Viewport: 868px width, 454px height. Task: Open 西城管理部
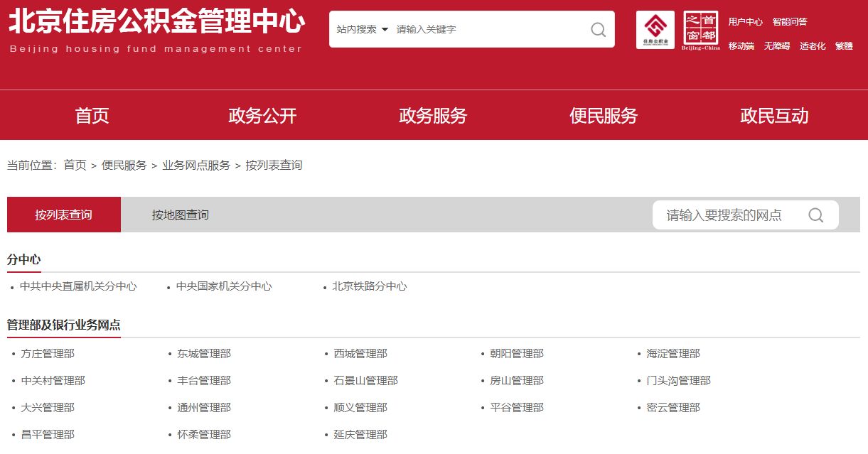point(360,353)
